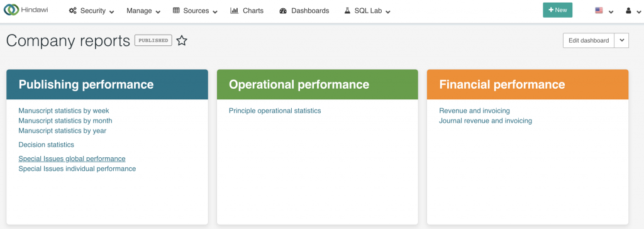Open the Manage menu
The height and width of the screenshot is (229, 644).
click(143, 11)
